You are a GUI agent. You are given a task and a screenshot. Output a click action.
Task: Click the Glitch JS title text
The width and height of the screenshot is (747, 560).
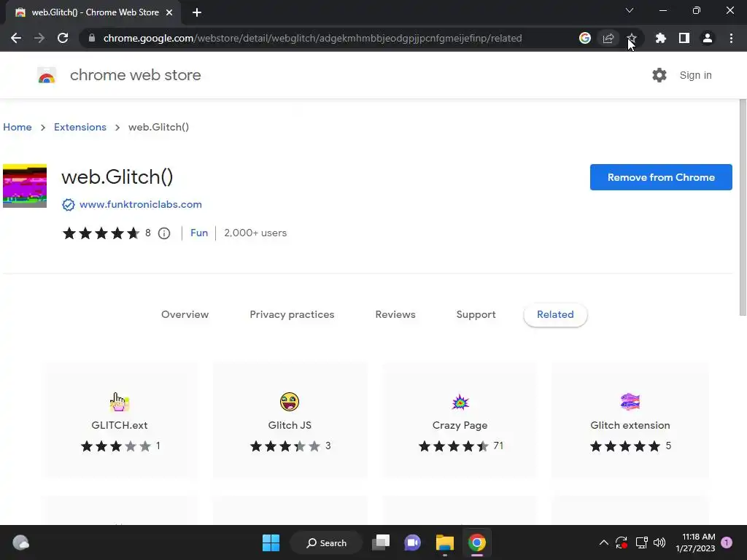tap(290, 425)
